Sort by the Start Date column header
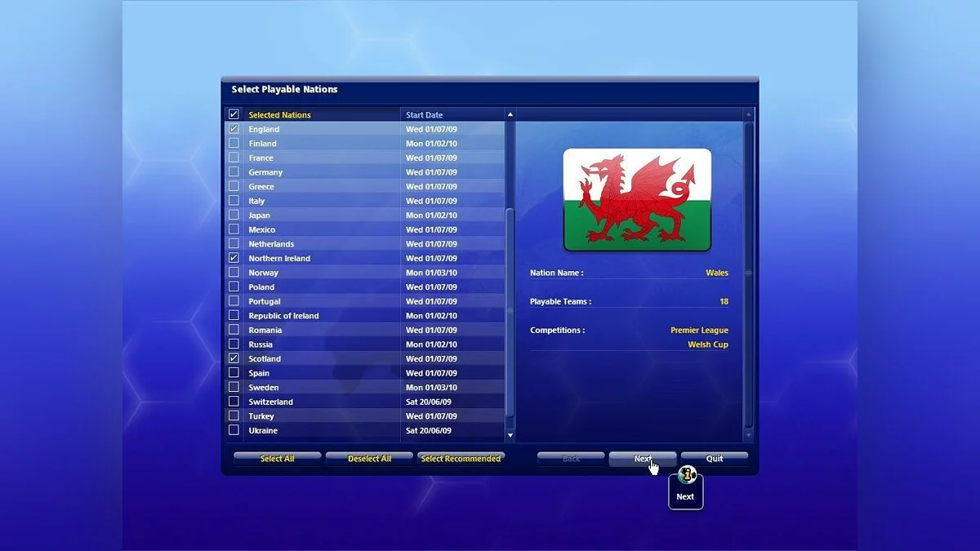 (x=425, y=115)
